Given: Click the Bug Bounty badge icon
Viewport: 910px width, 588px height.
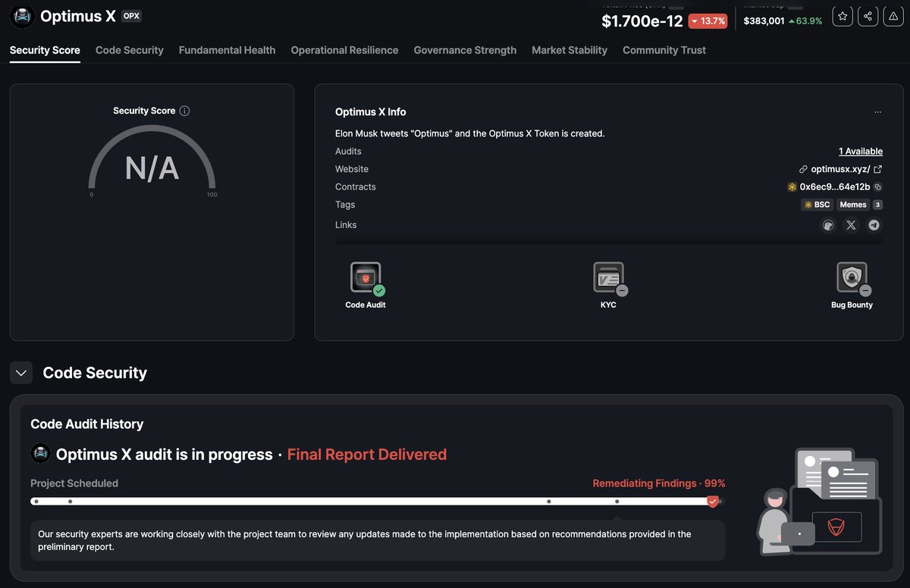Looking at the screenshot, I should (852, 278).
